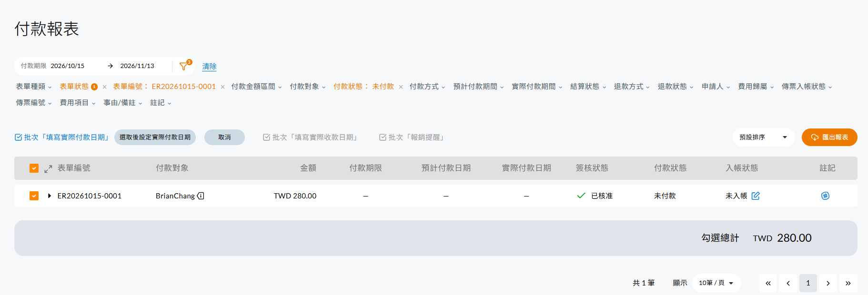868x295 pixels.
Task: Go to the next page arrow
Action: (x=828, y=283)
